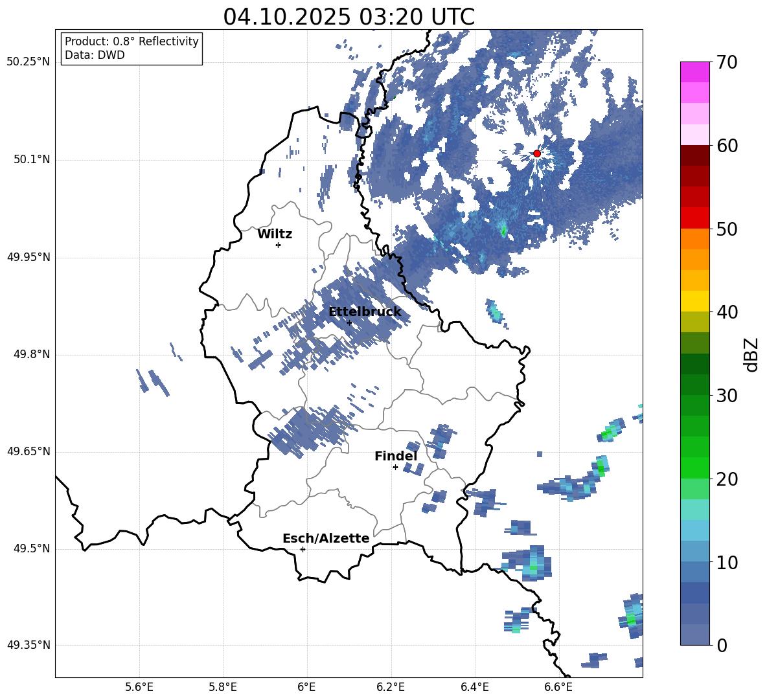Click the Wiltz station cross marker
Image resolution: width=767 pixels, height=700 pixels.
[x=279, y=245]
